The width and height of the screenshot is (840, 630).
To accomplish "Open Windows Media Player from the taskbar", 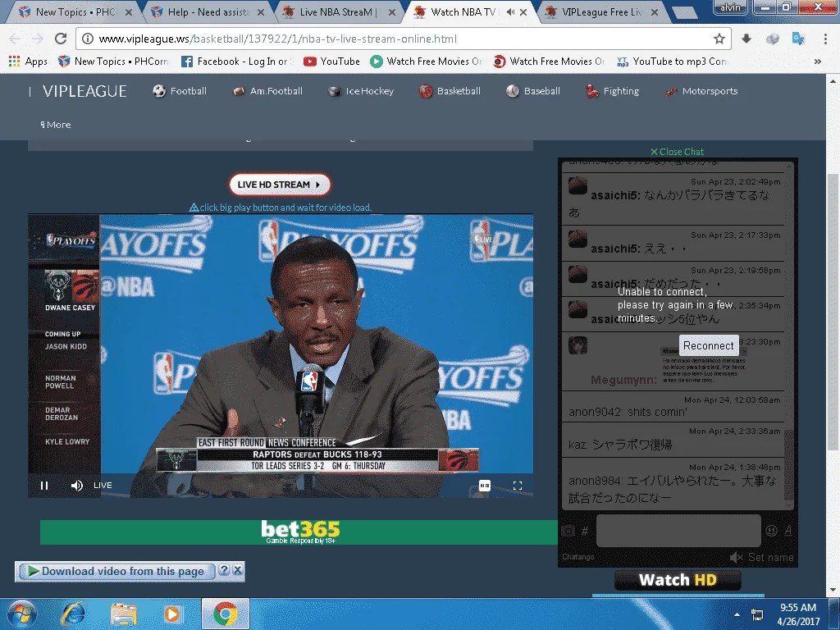I will point(172,614).
